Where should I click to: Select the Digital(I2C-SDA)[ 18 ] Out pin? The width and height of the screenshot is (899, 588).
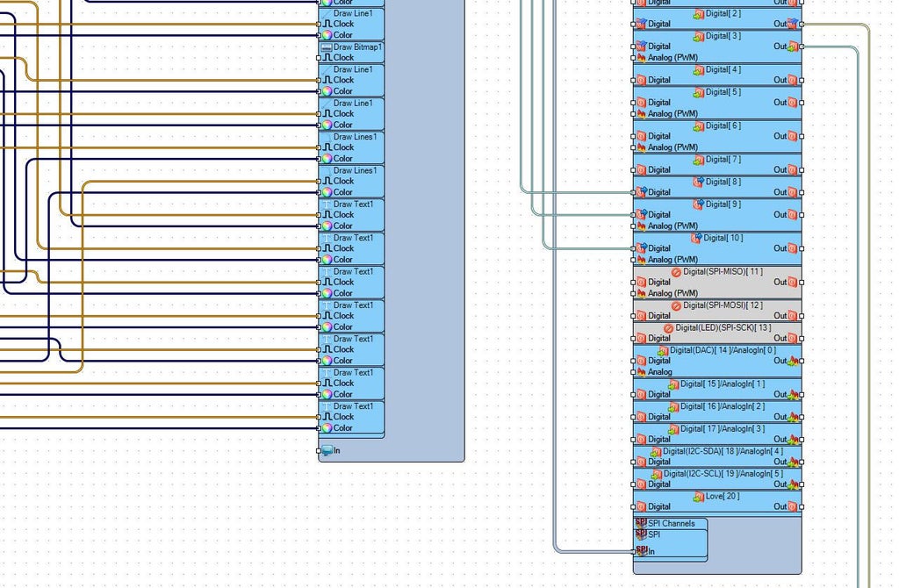(787, 462)
